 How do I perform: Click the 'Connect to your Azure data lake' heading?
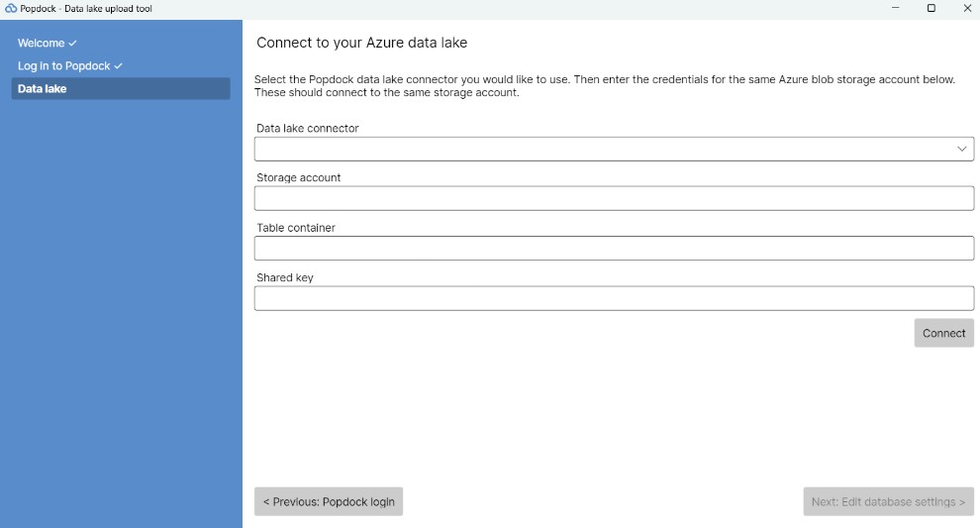[x=362, y=43]
